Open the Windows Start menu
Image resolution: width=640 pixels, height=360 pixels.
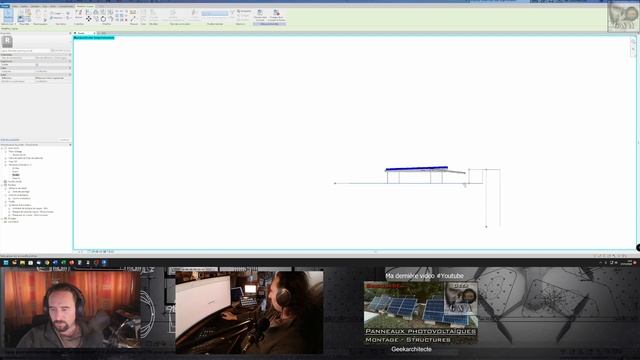click(x=6, y=262)
